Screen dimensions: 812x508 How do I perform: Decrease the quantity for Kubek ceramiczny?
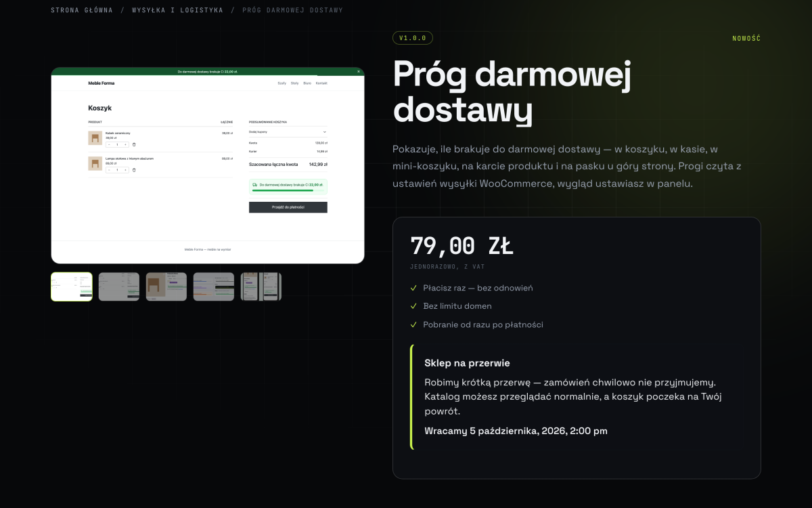click(109, 144)
